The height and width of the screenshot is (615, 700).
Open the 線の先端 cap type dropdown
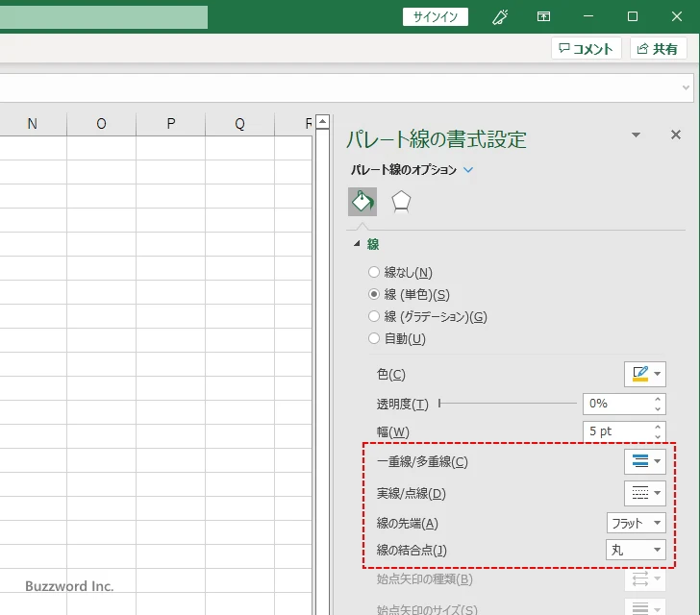tap(637, 523)
